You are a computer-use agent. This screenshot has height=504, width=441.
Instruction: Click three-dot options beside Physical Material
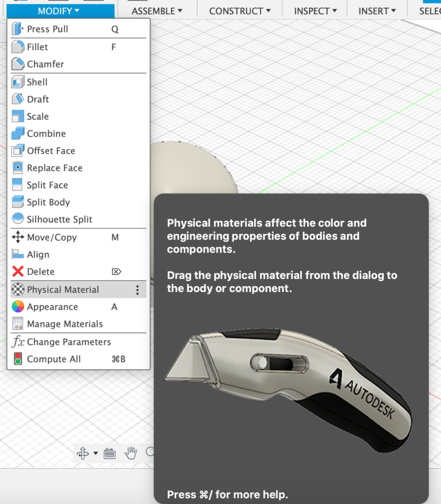(x=137, y=290)
